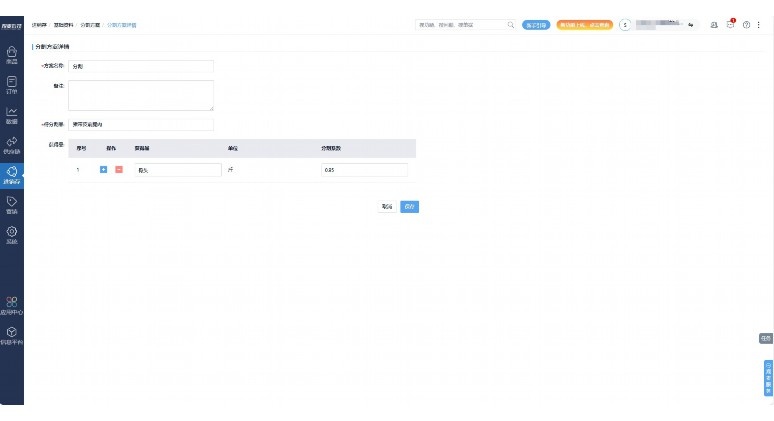This screenshot has width=774, height=421.
Task: Open the price tag marketing section in sidebar
Action: point(12,205)
